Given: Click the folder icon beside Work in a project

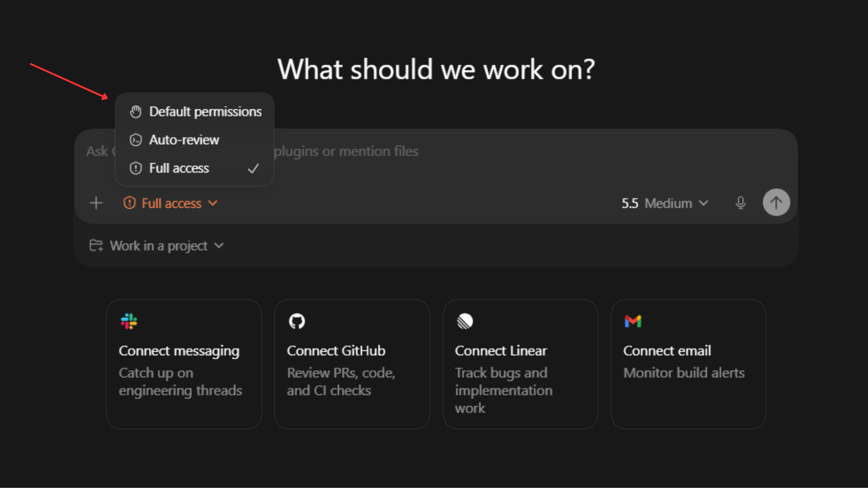Looking at the screenshot, I should (x=96, y=245).
